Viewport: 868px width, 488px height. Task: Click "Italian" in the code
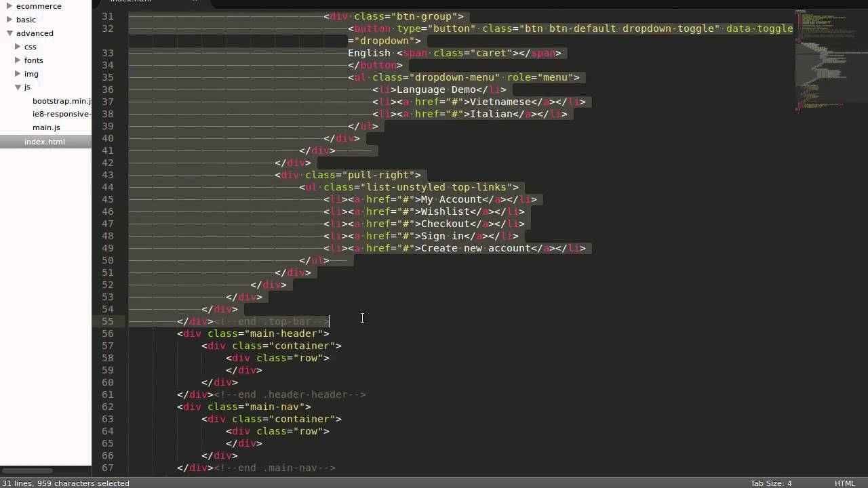(x=492, y=114)
